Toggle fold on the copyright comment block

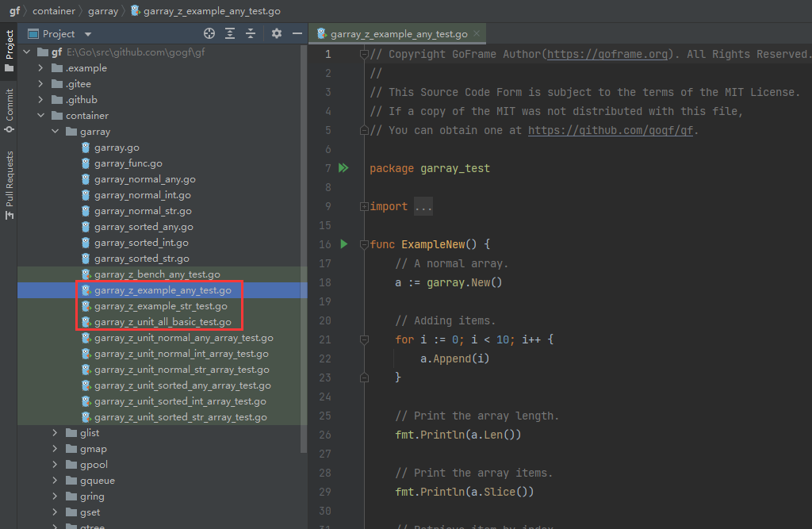pos(364,55)
